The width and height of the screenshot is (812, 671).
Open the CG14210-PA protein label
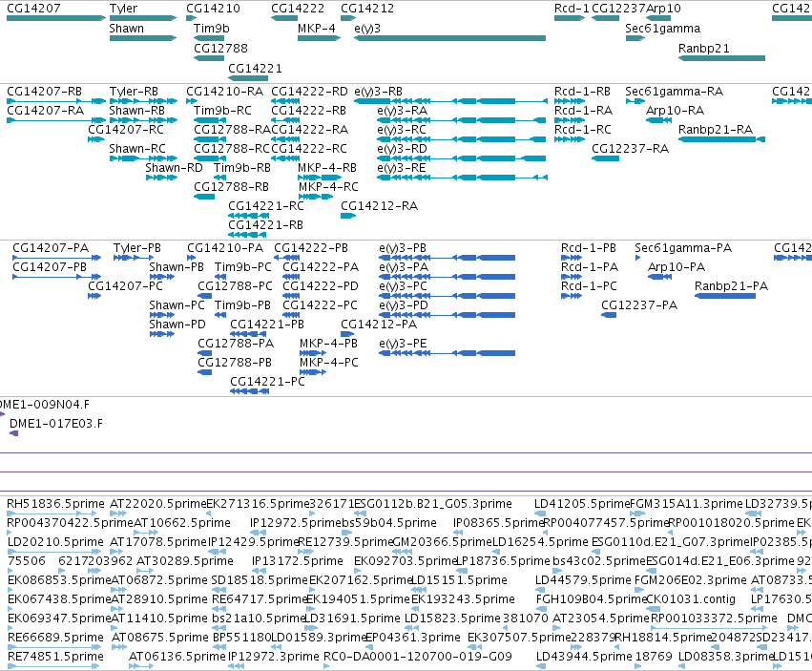[225, 248]
